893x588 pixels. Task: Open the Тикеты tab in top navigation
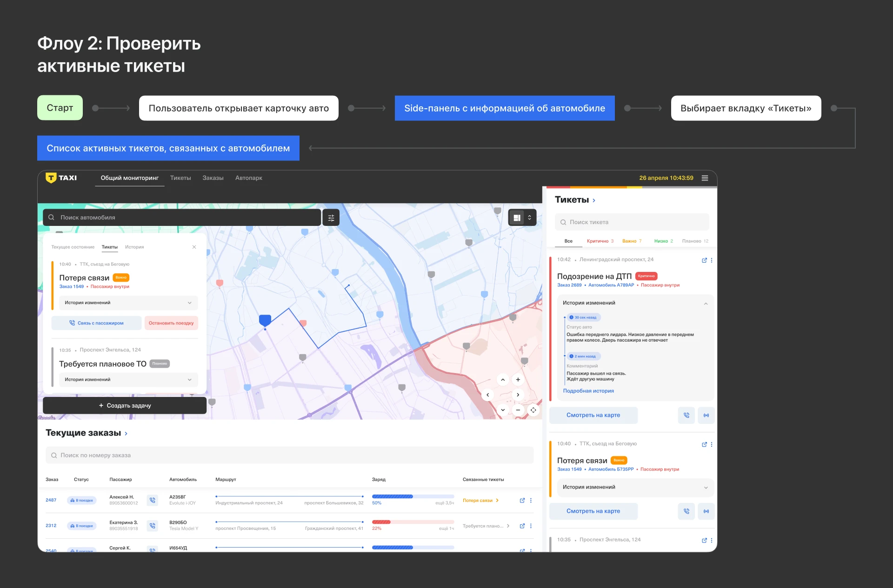pos(180,178)
